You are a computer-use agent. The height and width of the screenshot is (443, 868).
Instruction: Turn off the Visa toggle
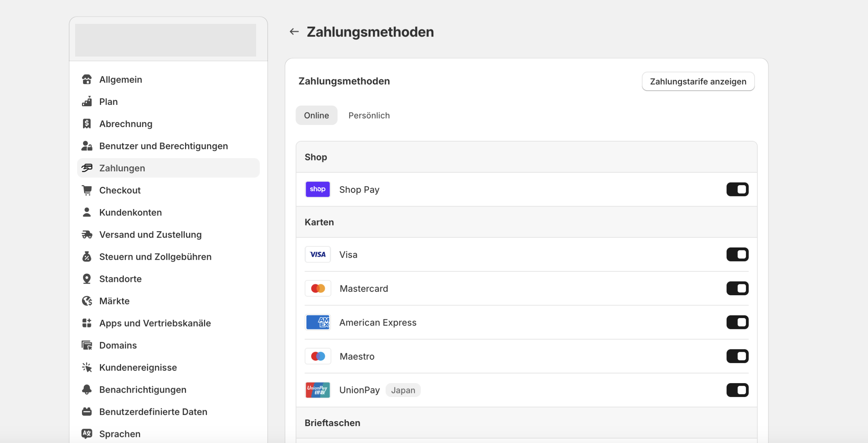tap(737, 254)
